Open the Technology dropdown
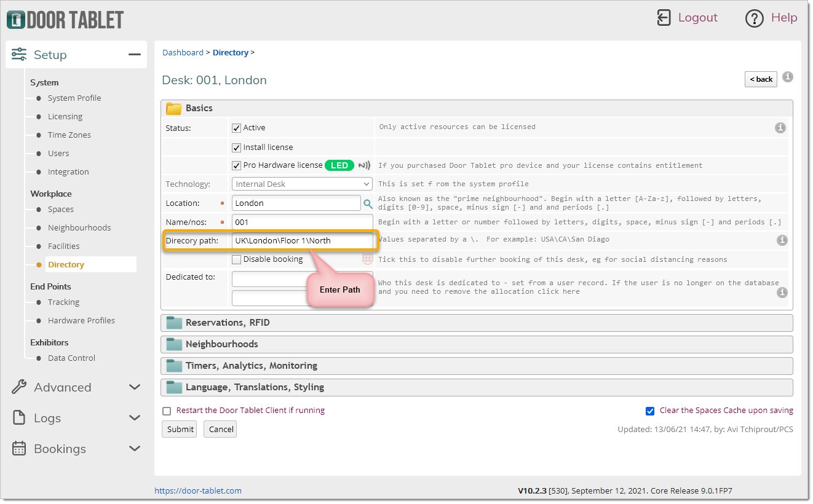Viewport: 813px width, 504px height. 302,184
